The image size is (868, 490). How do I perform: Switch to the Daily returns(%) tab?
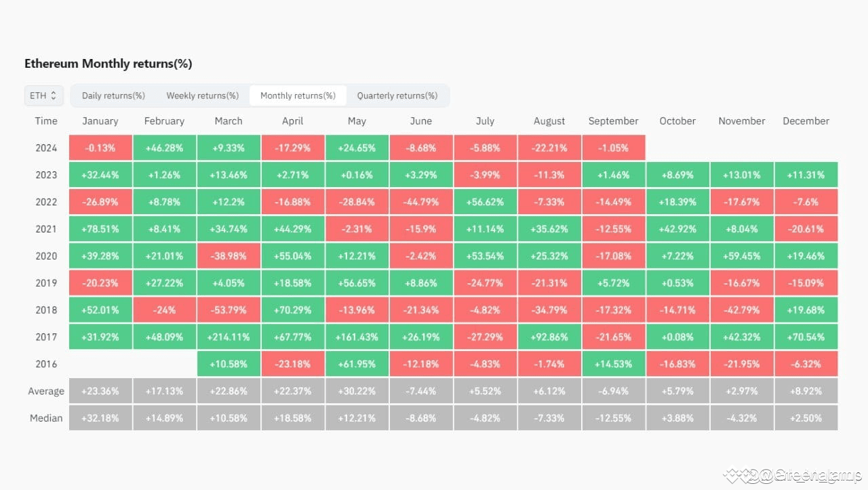[x=113, y=96]
